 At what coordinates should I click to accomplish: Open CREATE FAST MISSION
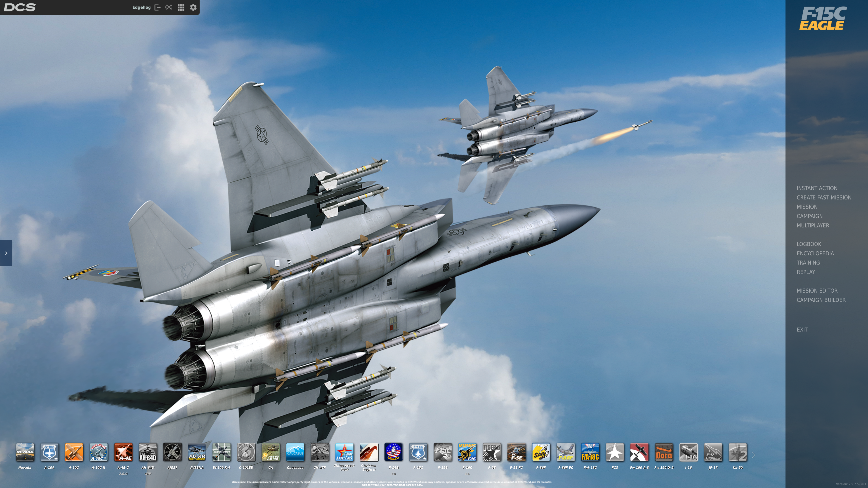pyautogui.click(x=824, y=198)
